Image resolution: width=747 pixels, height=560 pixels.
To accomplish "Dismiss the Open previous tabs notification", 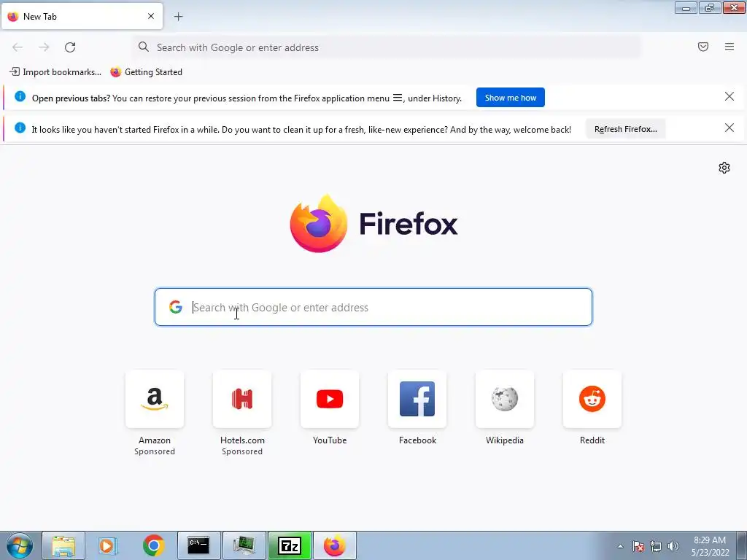I will [729, 97].
